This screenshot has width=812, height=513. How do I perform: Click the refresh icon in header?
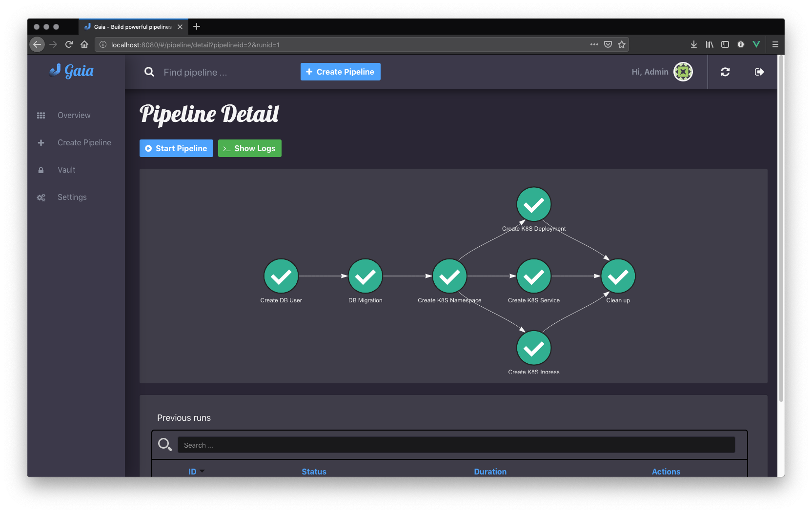(725, 72)
